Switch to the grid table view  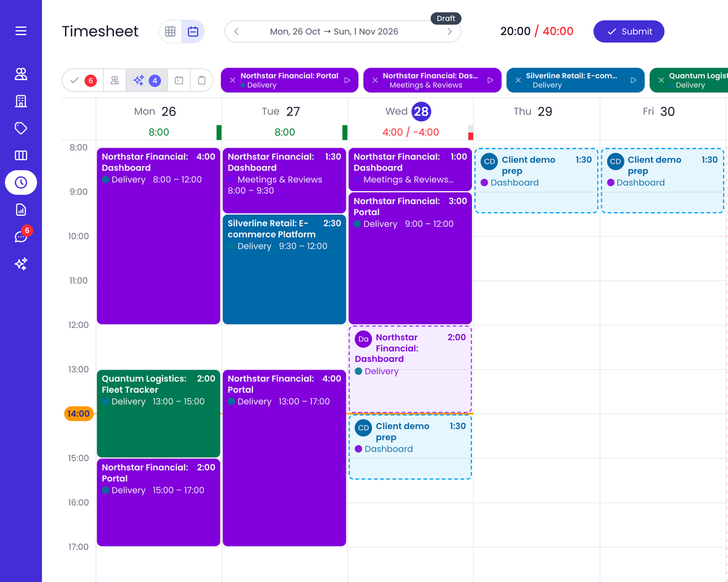pos(170,32)
